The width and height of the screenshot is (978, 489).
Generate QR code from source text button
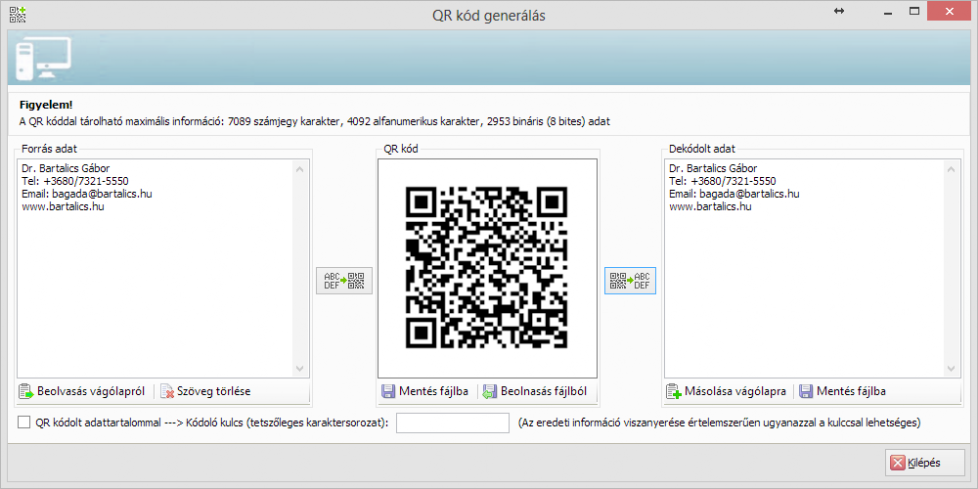tap(344, 281)
